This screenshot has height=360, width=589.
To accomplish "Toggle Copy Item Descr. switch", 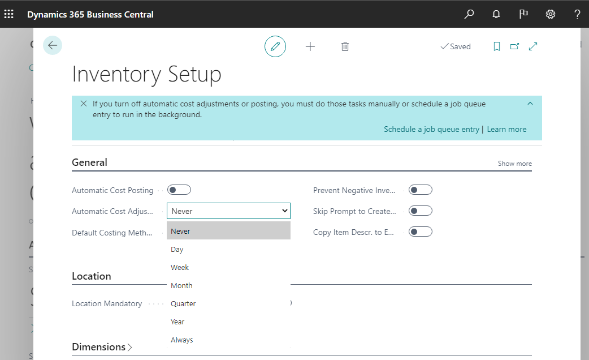I will [420, 232].
